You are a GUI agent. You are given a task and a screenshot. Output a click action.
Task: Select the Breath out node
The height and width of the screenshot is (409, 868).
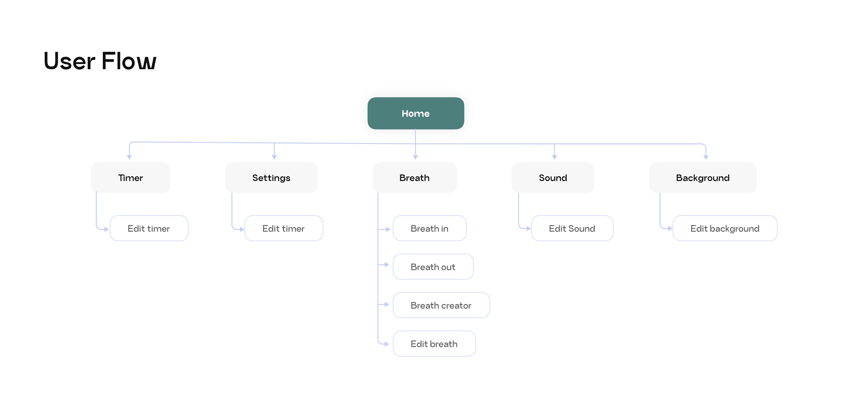coord(433,267)
